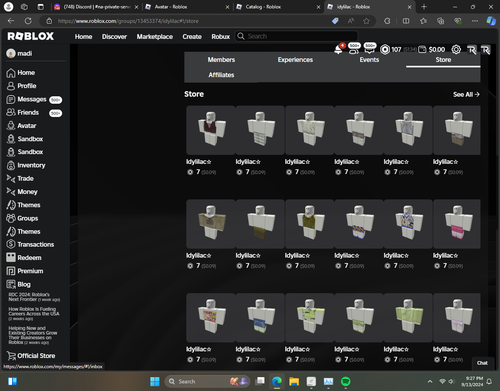Open the pink shorts item thumbnail
This screenshot has width=500, height=391.
(458, 224)
